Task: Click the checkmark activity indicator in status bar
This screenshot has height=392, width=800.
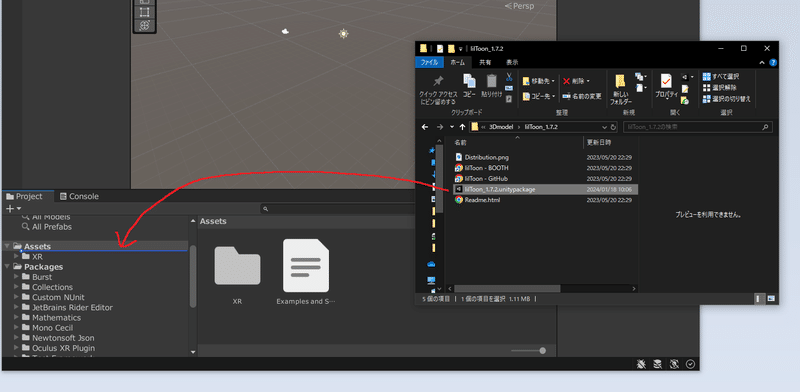Action: 690,364
